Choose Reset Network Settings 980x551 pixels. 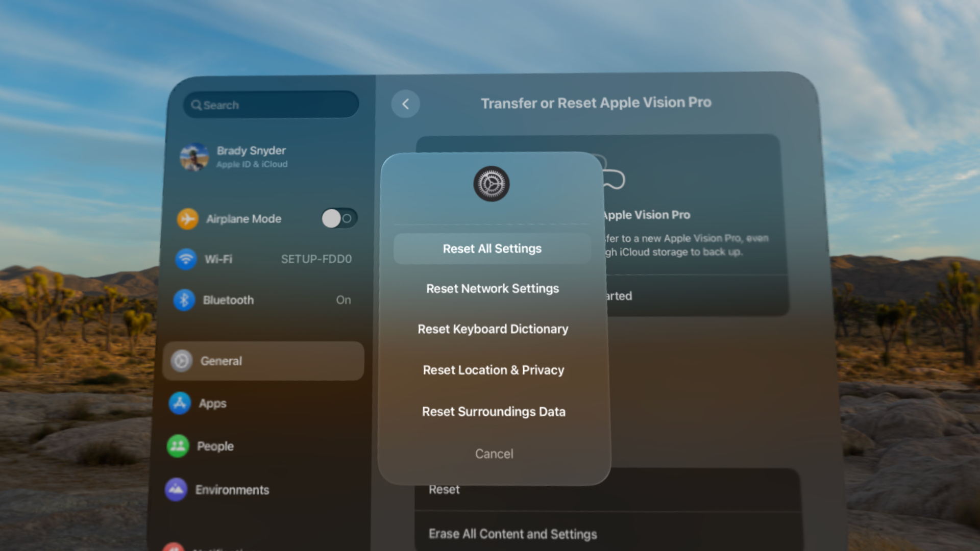pyautogui.click(x=493, y=289)
